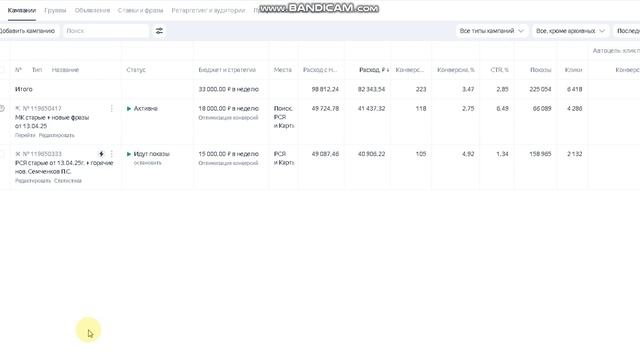The image size is (640, 360).
Task: Click spend value 40 906,22
Action: click(x=371, y=154)
